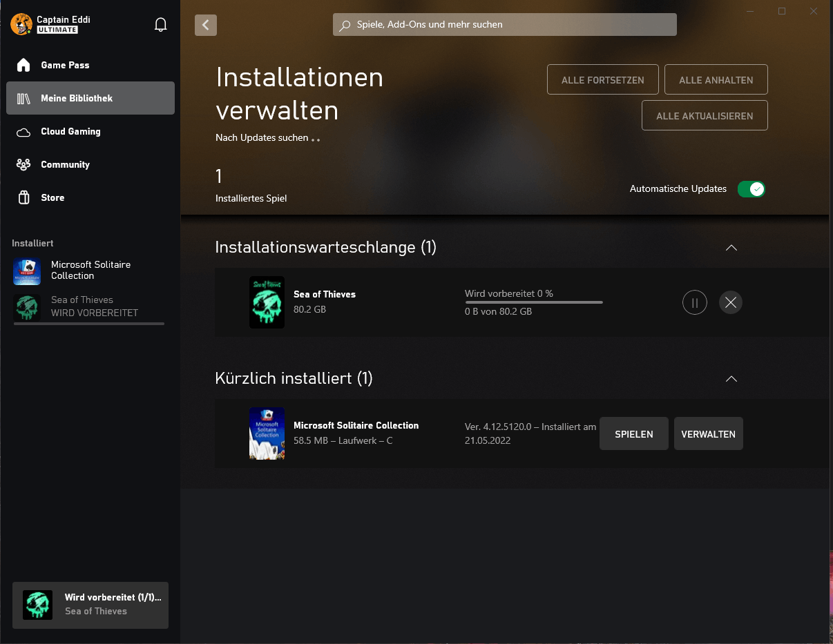Click the Store bag icon
This screenshot has width=833, height=644.
[23, 197]
